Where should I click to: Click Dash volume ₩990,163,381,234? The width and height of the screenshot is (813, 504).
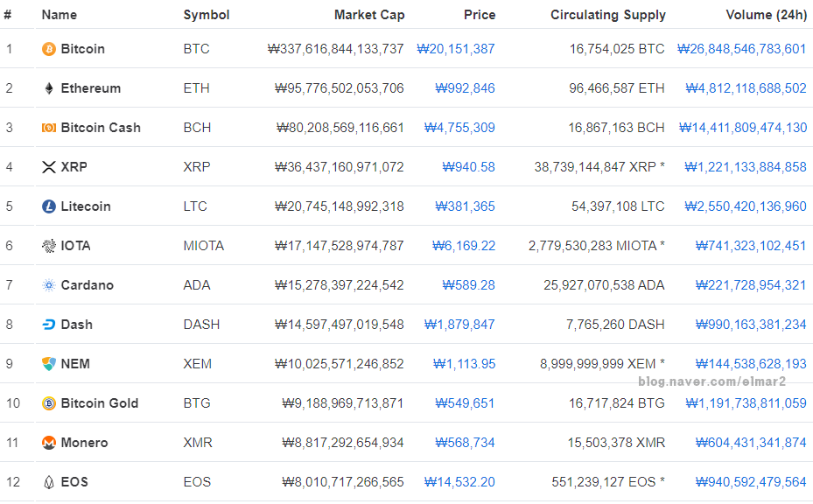click(x=751, y=325)
